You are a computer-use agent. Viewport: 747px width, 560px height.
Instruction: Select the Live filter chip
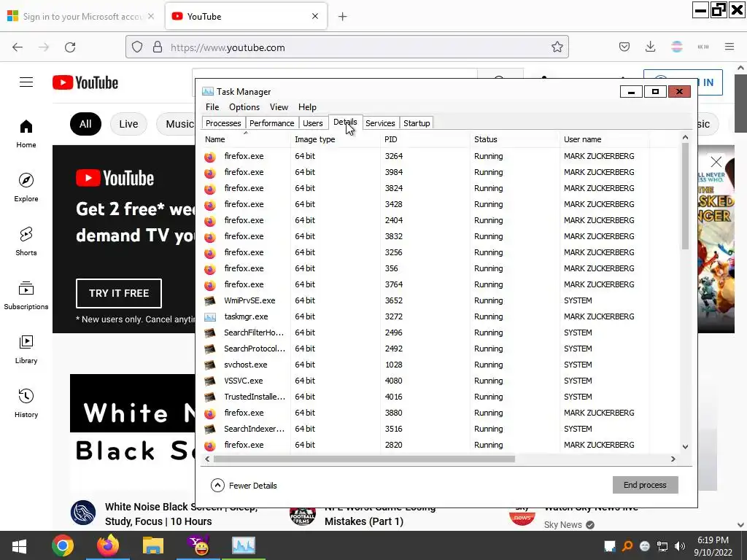pyautogui.click(x=128, y=124)
